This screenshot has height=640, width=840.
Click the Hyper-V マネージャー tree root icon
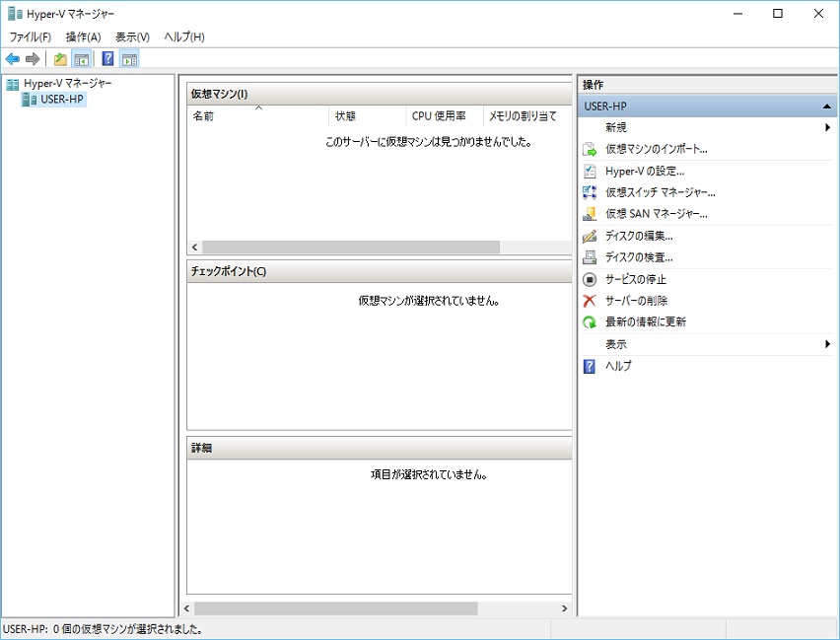point(12,84)
